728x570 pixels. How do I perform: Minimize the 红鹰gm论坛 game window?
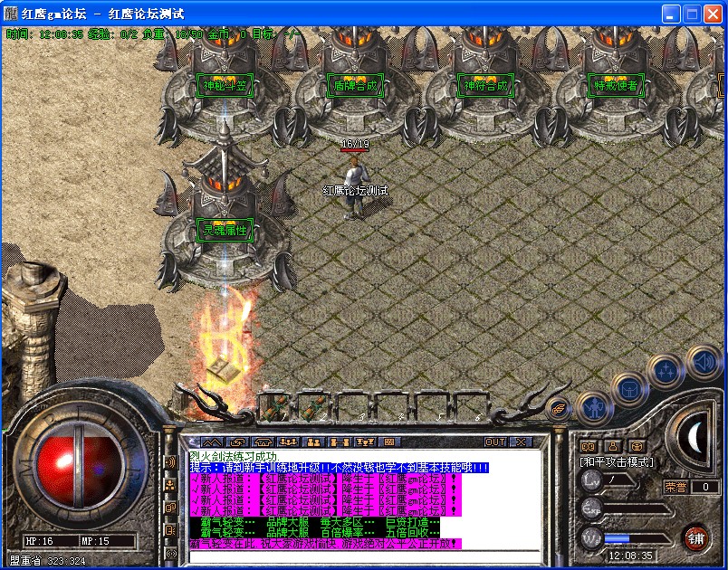pyautogui.click(x=669, y=14)
